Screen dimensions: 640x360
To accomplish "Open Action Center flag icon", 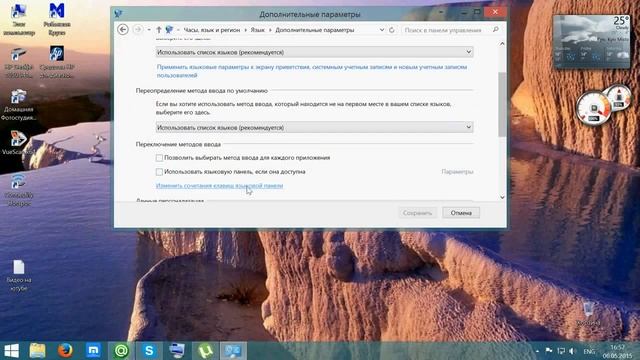I will point(549,351).
